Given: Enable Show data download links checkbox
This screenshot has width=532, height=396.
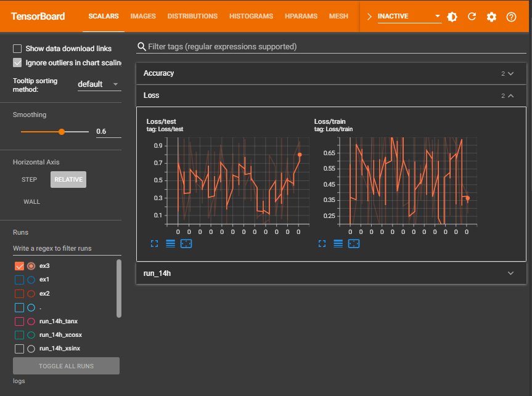Looking at the screenshot, I should pyautogui.click(x=17, y=49).
